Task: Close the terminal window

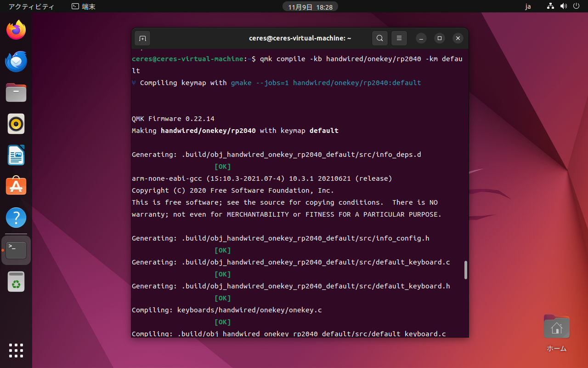Action: [x=458, y=38]
